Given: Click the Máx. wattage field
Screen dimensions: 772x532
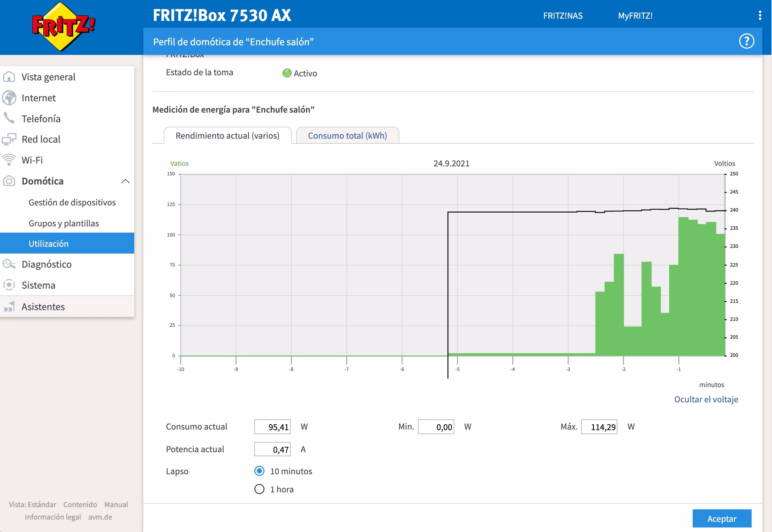Looking at the screenshot, I should click(599, 427).
